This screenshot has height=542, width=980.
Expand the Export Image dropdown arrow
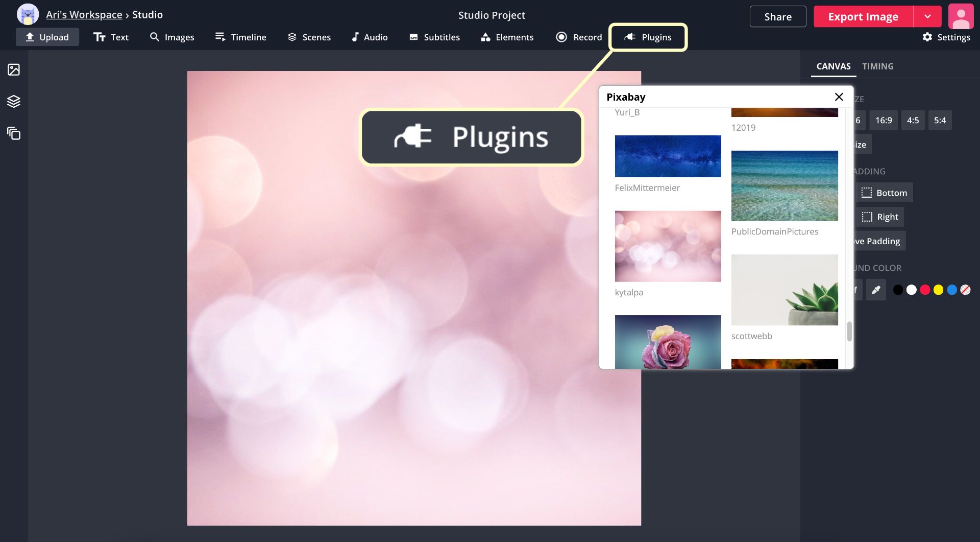[927, 17]
